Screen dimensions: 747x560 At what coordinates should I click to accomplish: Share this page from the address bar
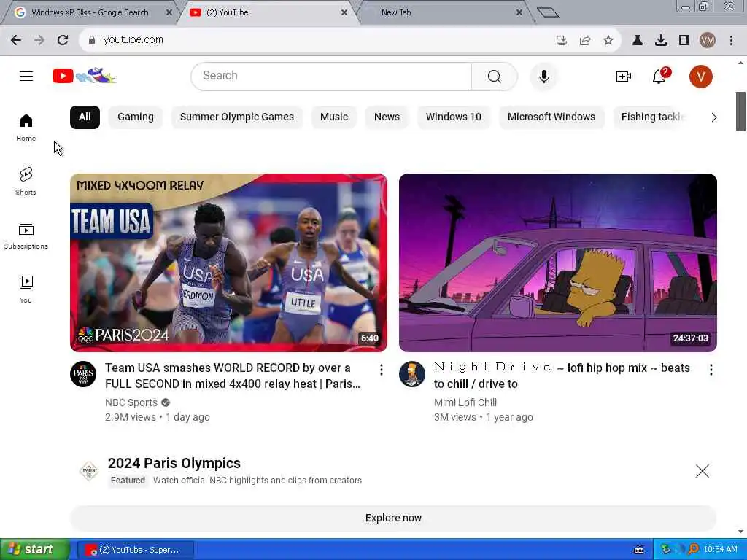[585, 41]
